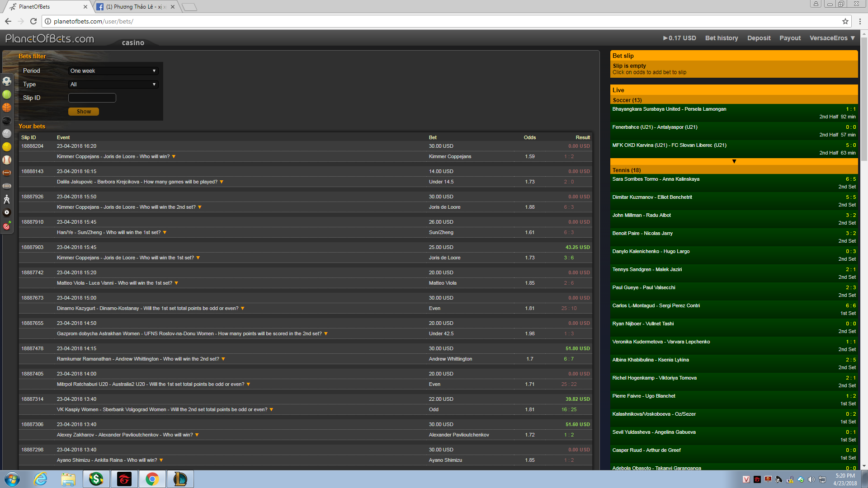Image resolution: width=868 pixels, height=488 pixels.
Task: Expand the VersaceEros account menu
Action: point(832,38)
